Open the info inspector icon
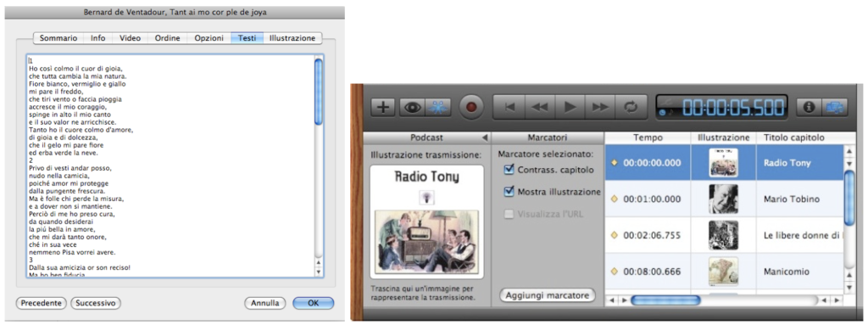This screenshot has height=325, width=868. pyautogui.click(x=809, y=107)
